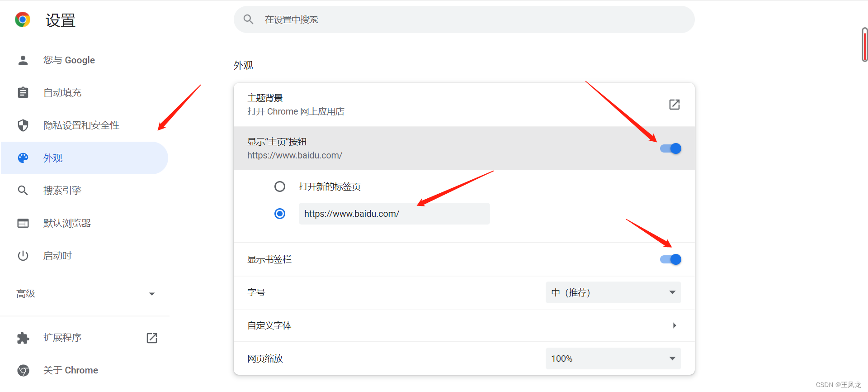Image resolution: width=868 pixels, height=392 pixels.
Task: Click the Chrome logo beside 设置
Action: 23,19
